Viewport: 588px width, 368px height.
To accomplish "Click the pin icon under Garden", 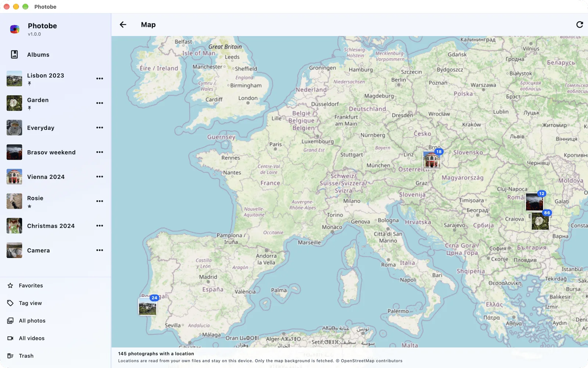I will pyautogui.click(x=29, y=108).
